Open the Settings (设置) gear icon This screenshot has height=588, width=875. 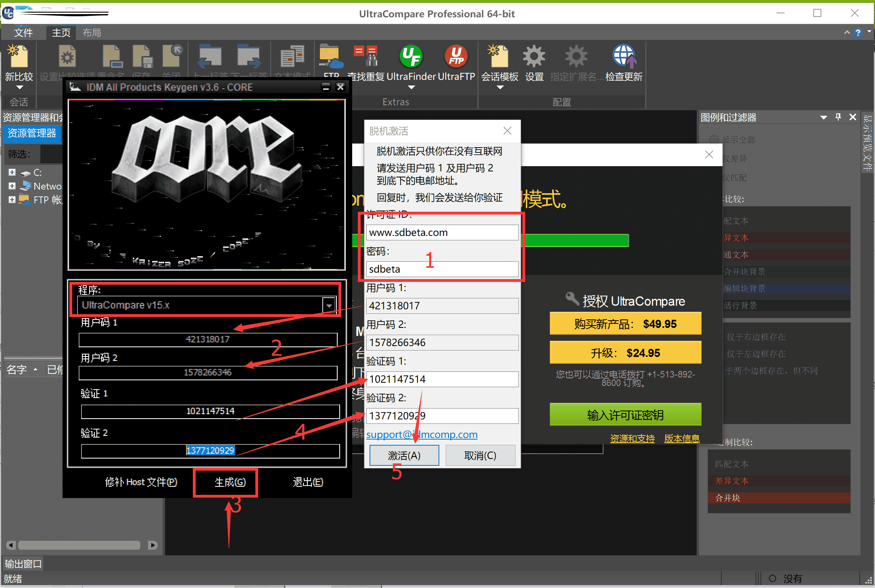click(x=535, y=56)
